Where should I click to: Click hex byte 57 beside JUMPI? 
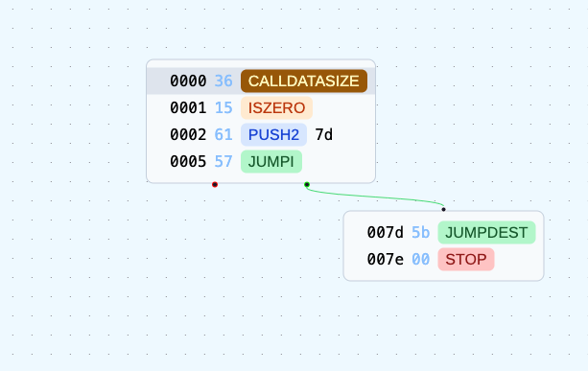tap(223, 161)
